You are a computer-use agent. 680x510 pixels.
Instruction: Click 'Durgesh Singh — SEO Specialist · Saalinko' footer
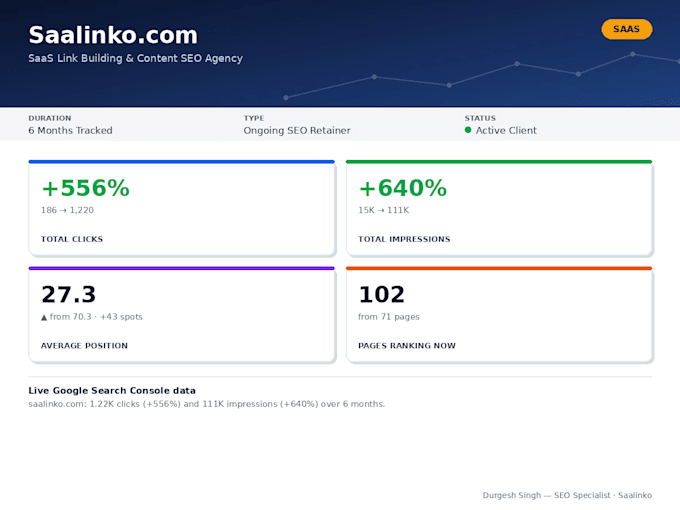pos(567,495)
